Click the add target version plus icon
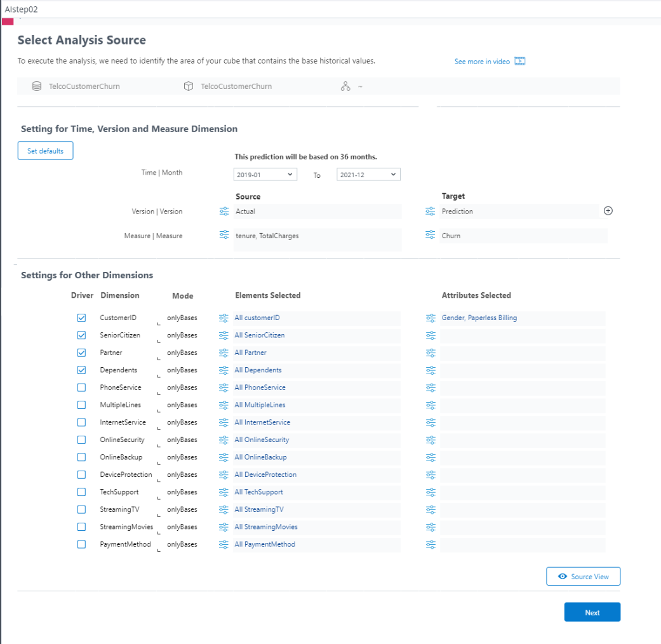 point(608,211)
